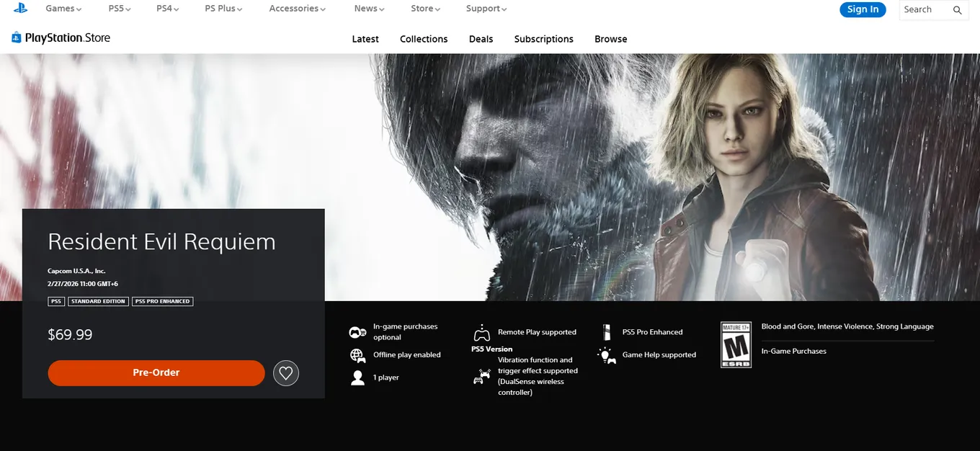The width and height of the screenshot is (980, 451).
Task: Click the PS5 Version heading text
Action: (492, 349)
